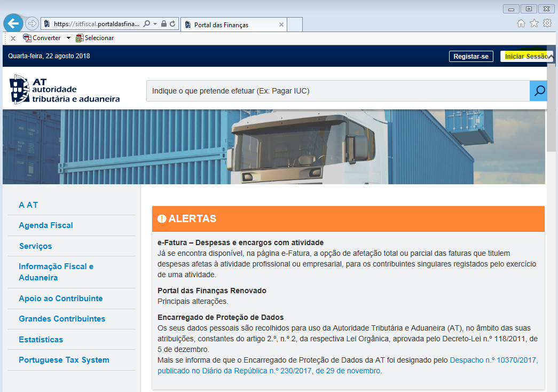
Task: Click the 'Indique o que pretende efetuar' search field
Action: click(x=337, y=91)
